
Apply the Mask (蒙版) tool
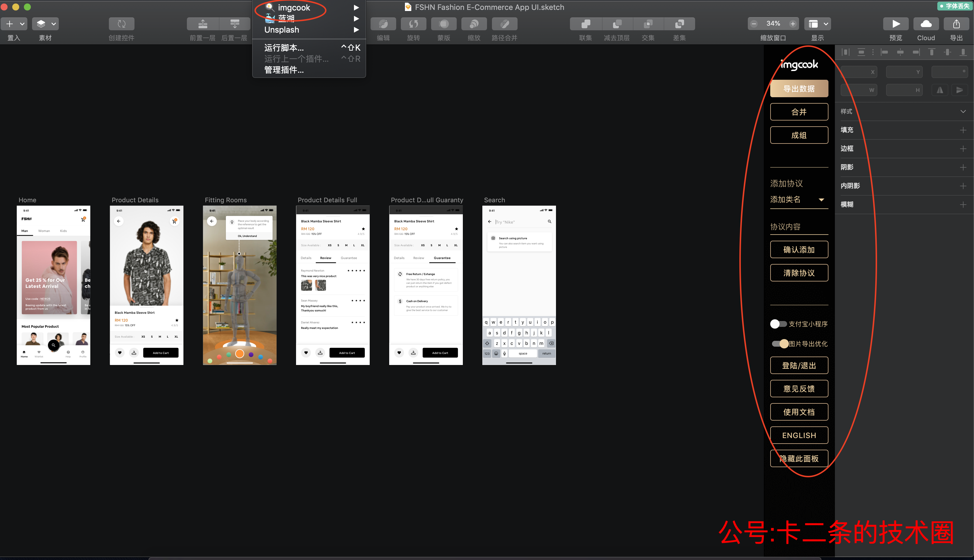[x=444, y=24]
